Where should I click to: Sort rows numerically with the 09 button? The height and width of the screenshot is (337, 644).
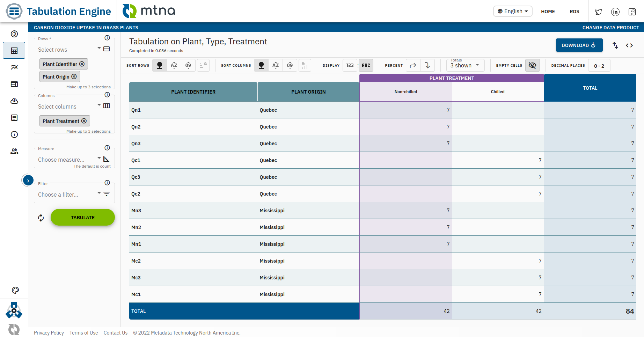[188, 65]
